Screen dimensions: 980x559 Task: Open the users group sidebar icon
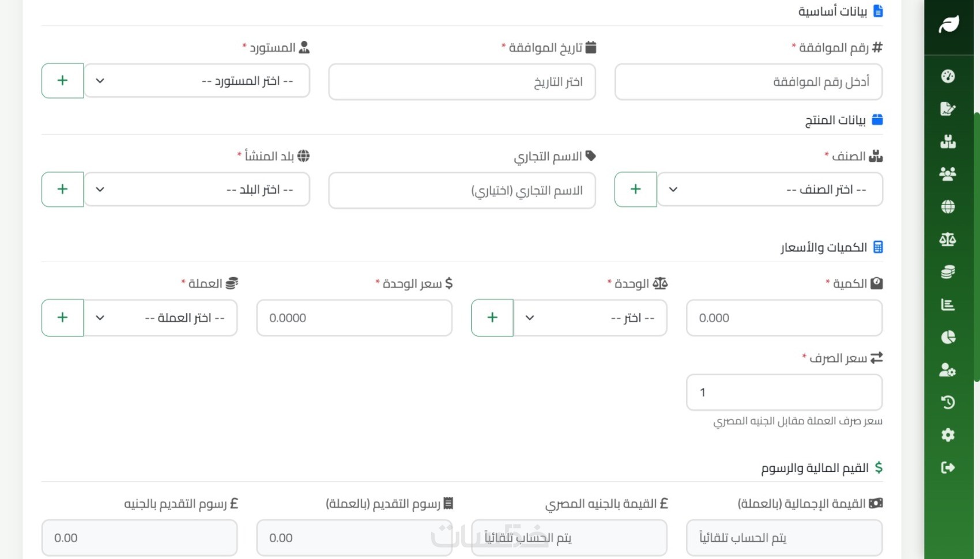(x=948, y=173)
